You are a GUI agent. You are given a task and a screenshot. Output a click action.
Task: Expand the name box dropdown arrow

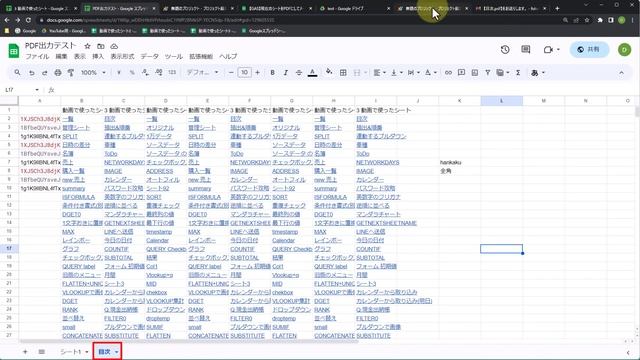click(x=37, y=90)
